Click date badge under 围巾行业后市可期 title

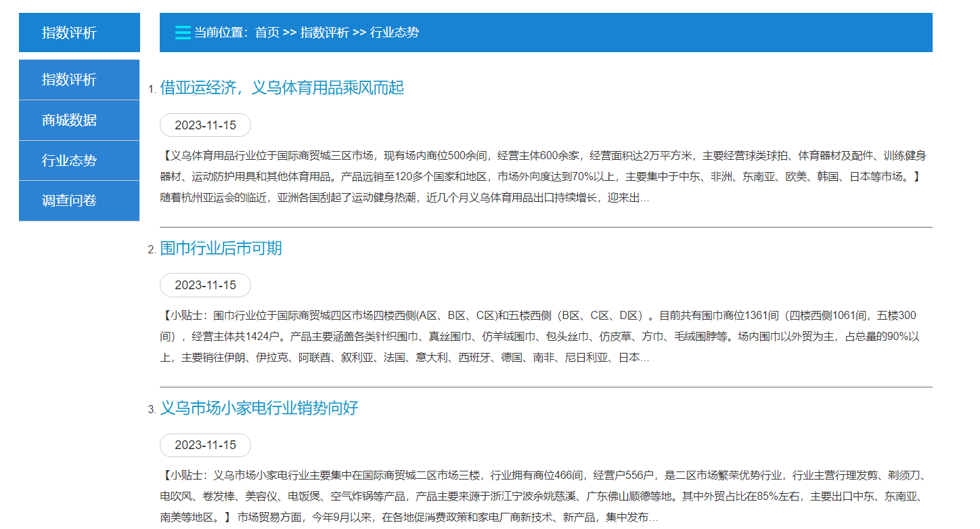coord(205,285)
